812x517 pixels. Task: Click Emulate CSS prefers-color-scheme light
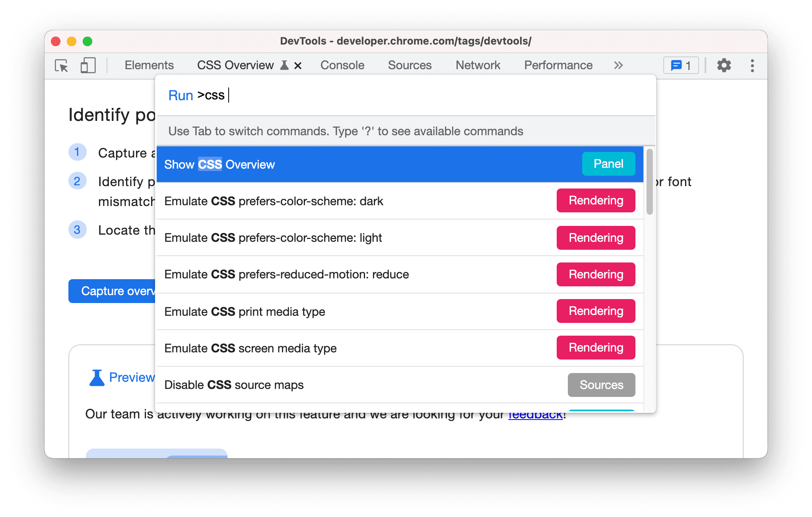click(274, 237)
